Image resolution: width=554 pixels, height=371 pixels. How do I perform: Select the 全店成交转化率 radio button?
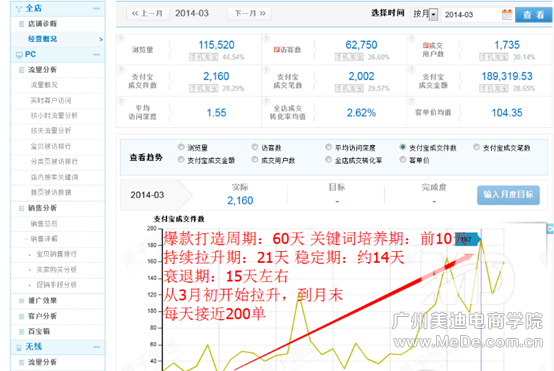pos(329,160)
